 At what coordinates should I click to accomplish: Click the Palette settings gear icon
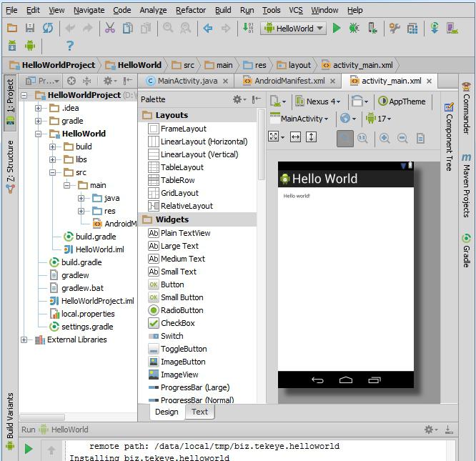coord(239,99)
